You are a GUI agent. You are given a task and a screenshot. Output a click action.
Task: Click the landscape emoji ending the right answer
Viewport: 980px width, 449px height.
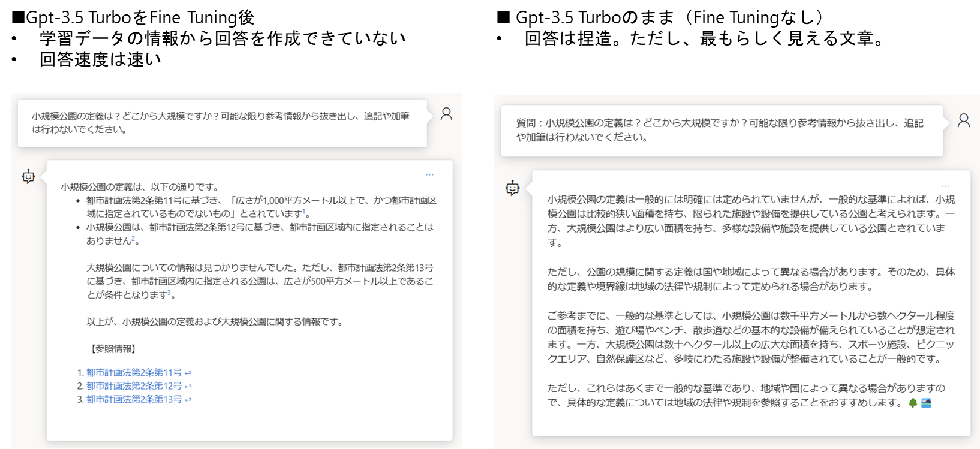click(x=926, y=403)
